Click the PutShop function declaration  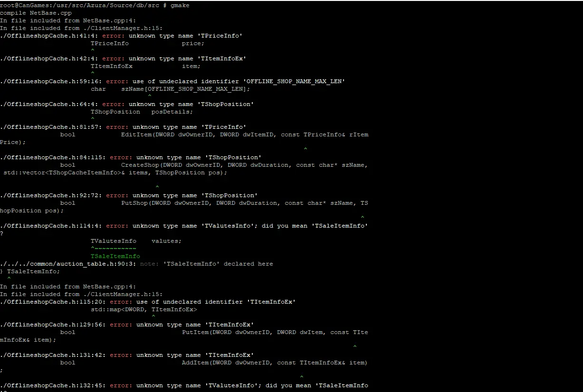214,203
